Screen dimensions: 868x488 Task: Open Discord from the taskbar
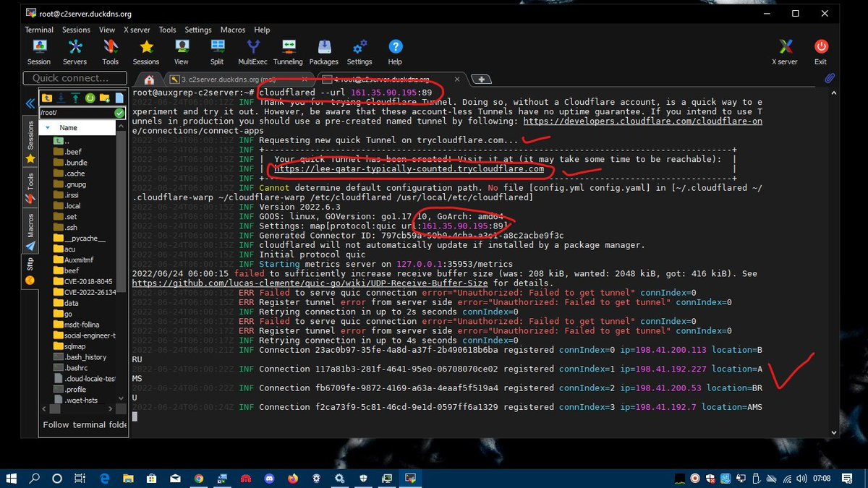[x=269, y=478]
